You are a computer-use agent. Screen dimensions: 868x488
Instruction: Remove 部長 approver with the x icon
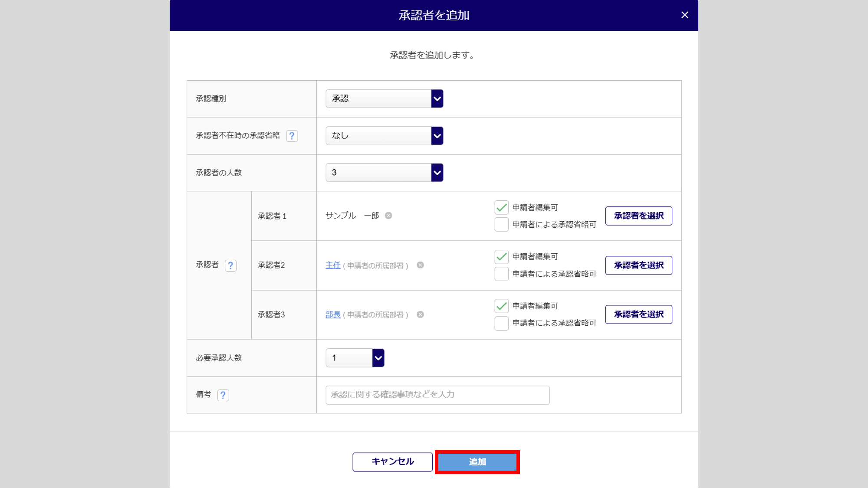point(420,314)
